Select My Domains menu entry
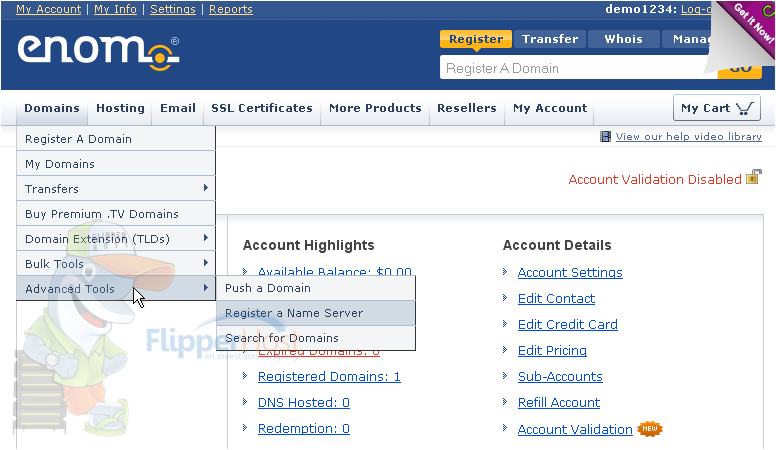 tap(116, 163)
